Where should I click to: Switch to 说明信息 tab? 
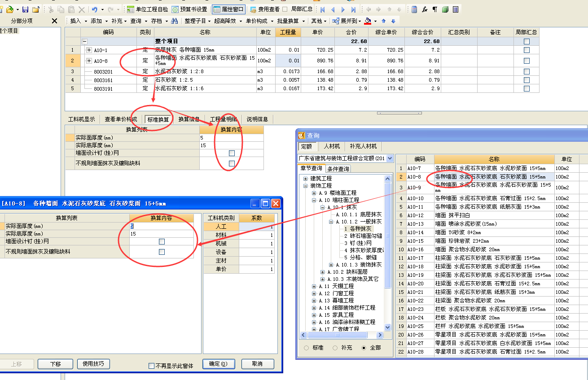[257, 119]
